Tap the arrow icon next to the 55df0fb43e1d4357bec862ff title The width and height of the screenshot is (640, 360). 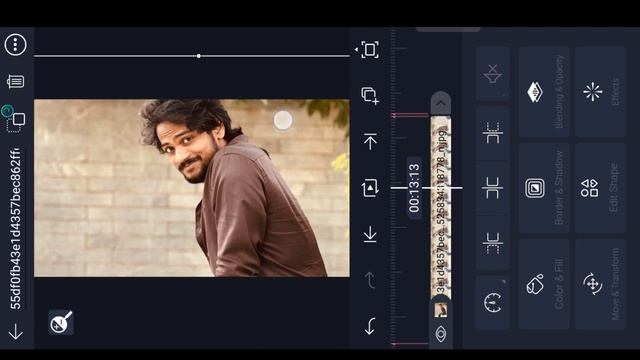tap(16, 331)
